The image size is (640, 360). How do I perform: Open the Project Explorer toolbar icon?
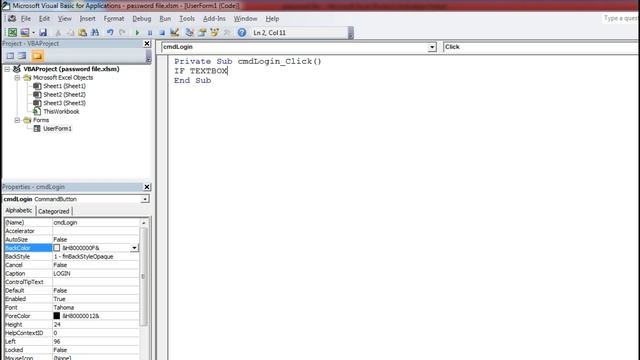(x=189, y=33)
